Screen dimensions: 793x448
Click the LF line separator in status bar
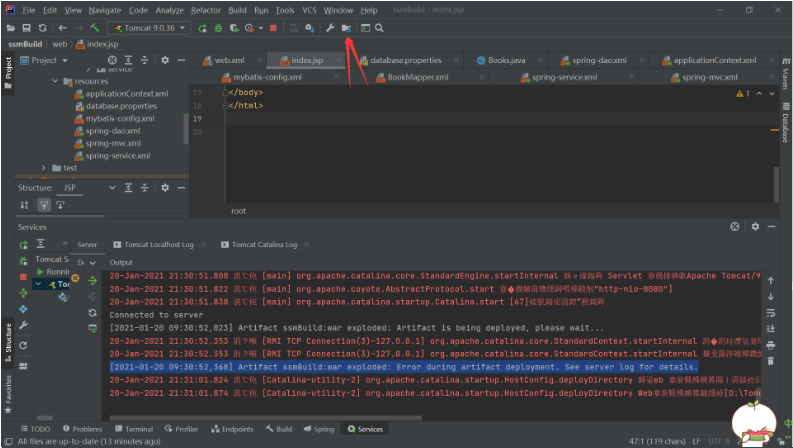[x=696, y=441]
